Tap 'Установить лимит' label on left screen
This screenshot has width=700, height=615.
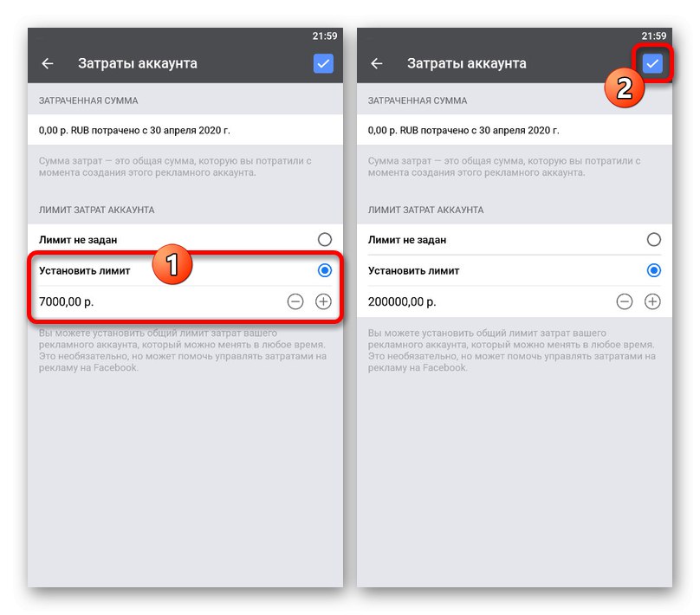84,271
